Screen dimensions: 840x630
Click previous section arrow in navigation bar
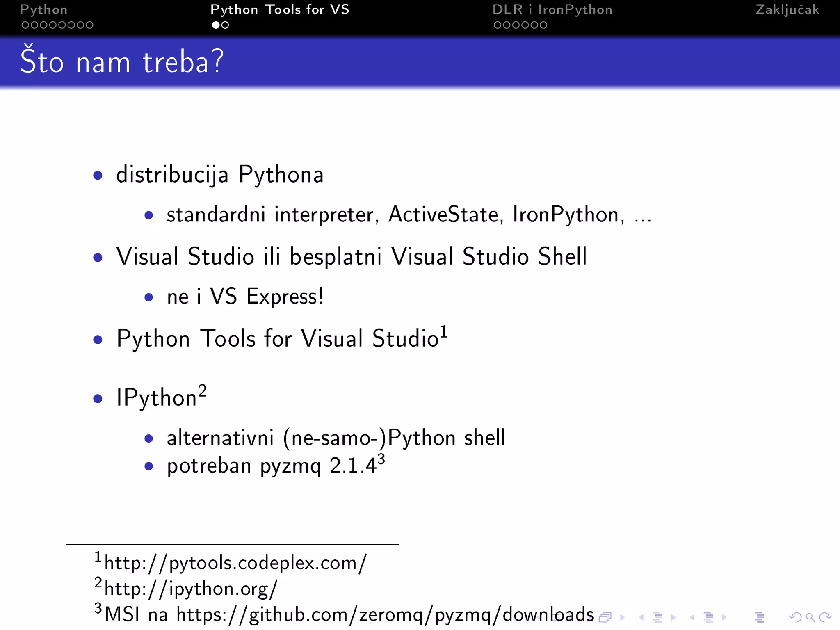click(692, 617)
